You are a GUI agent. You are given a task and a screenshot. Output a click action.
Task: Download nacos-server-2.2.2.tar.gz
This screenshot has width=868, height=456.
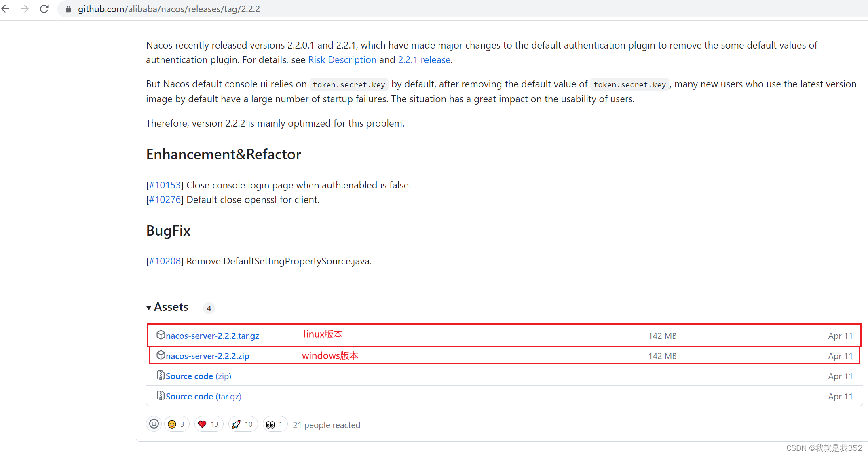click(212, 336)
